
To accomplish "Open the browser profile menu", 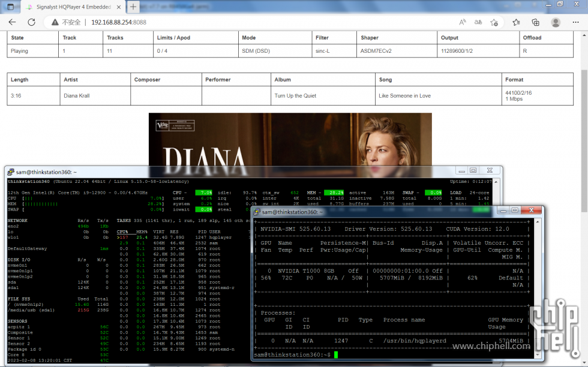I will tap(556, 22).
